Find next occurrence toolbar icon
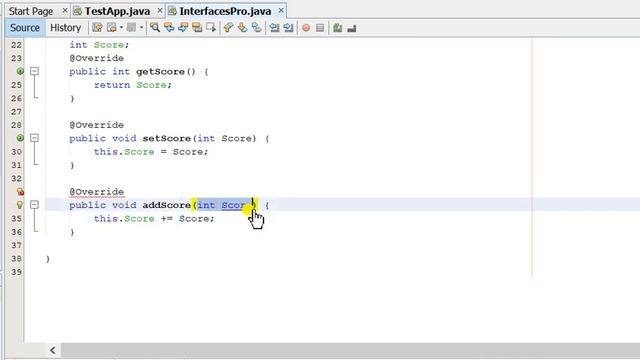The height and width of the screenshot is (360, 640). coord(183,28)
